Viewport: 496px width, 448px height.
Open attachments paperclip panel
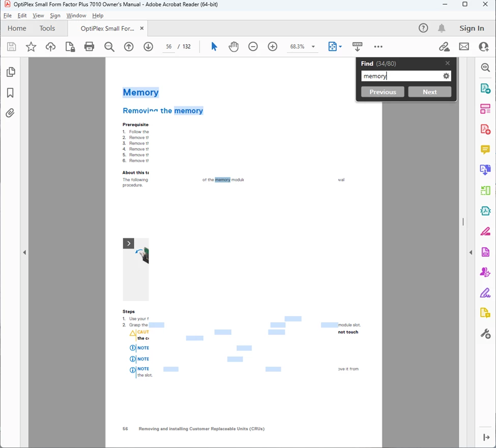coord(10,113)
